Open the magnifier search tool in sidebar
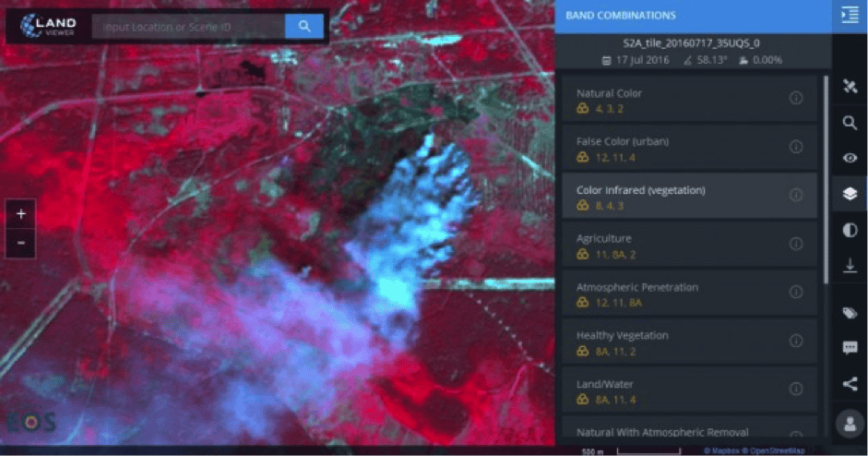This screenshot has width=868, height=456. coord(850,122)
